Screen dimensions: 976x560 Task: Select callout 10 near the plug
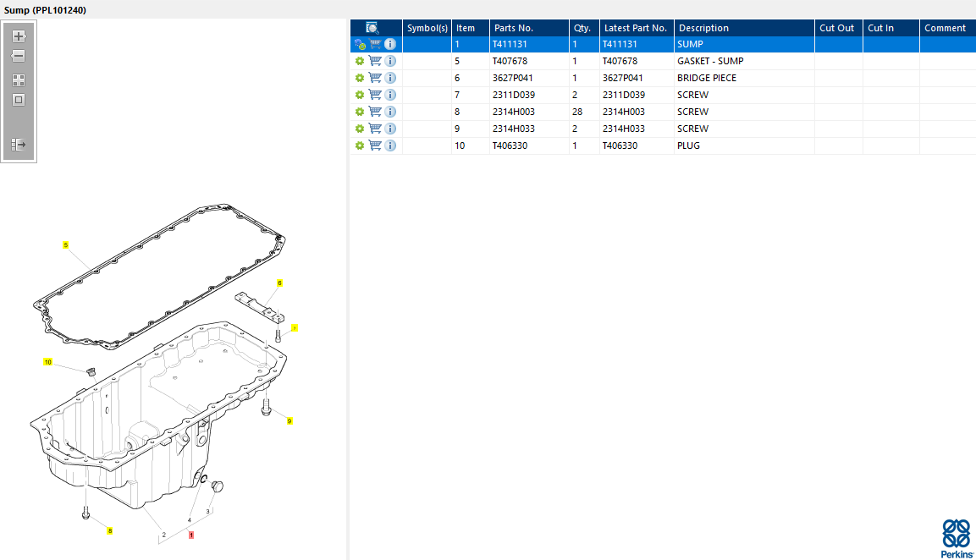[x=48, y=362]
